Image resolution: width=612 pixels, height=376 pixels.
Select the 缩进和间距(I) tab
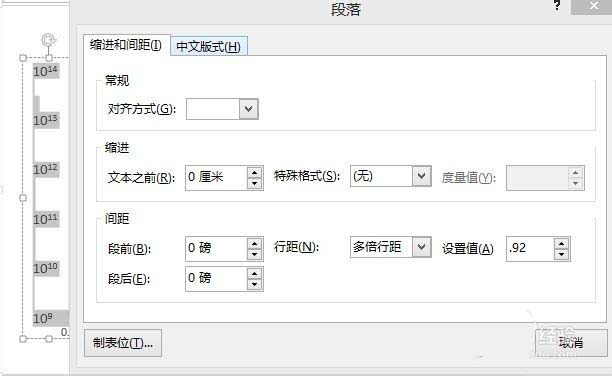pos(126,45)
